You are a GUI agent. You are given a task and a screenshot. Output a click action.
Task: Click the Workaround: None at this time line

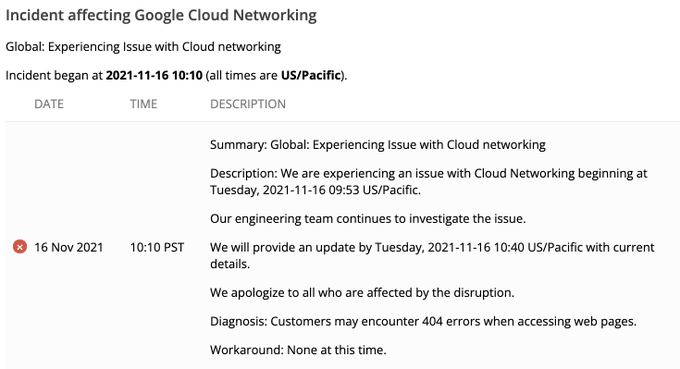click(298, 350)
